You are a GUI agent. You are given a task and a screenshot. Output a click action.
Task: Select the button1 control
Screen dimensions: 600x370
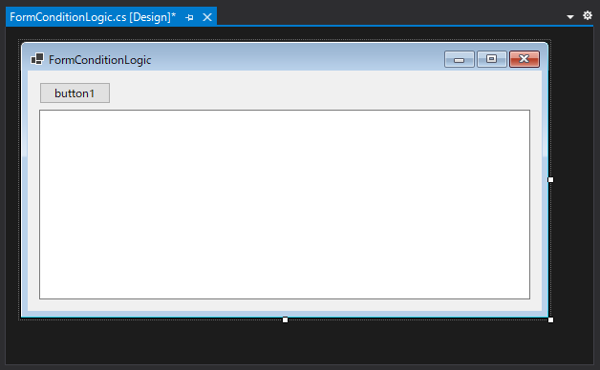(75, 93)
